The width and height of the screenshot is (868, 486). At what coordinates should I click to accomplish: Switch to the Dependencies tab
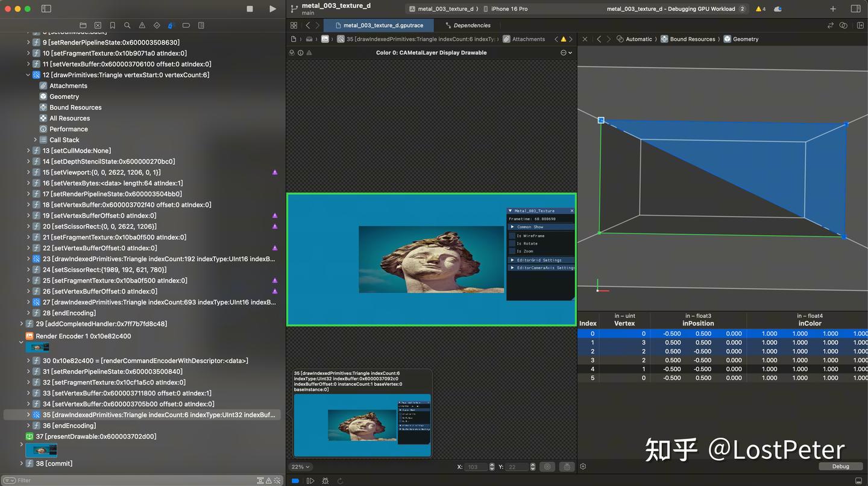[x=468, y=25]
